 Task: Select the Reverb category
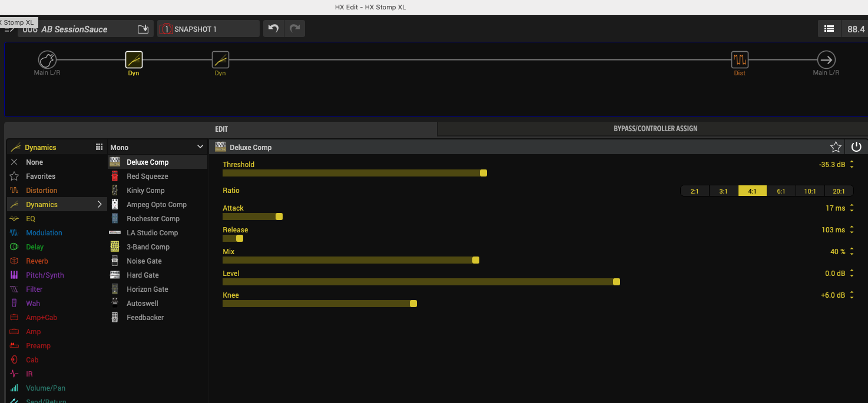tap(57, 261)
